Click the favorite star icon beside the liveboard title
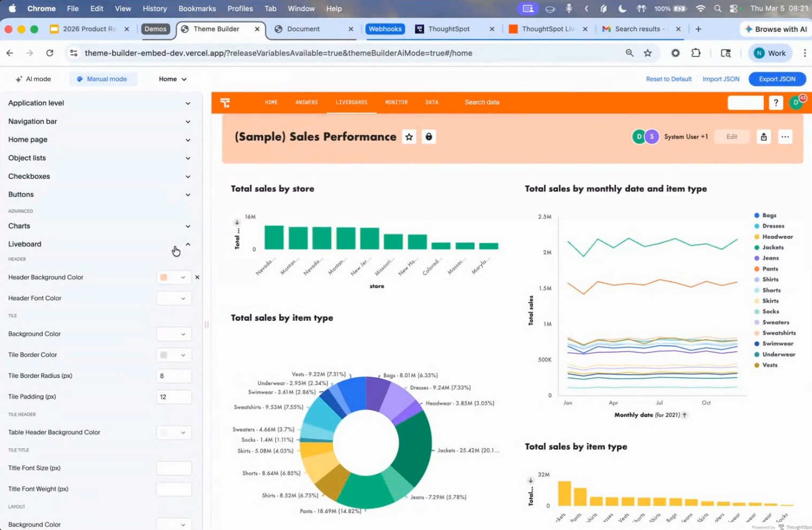Viewport: 812px width, 530px height. coord(409,137)
